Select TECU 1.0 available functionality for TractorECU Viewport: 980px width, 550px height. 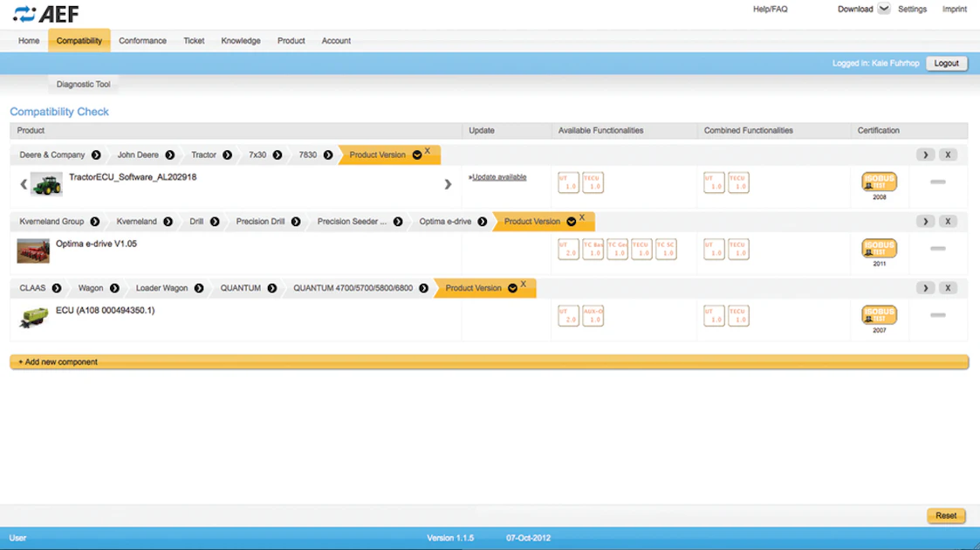click(x=593, y=182)
